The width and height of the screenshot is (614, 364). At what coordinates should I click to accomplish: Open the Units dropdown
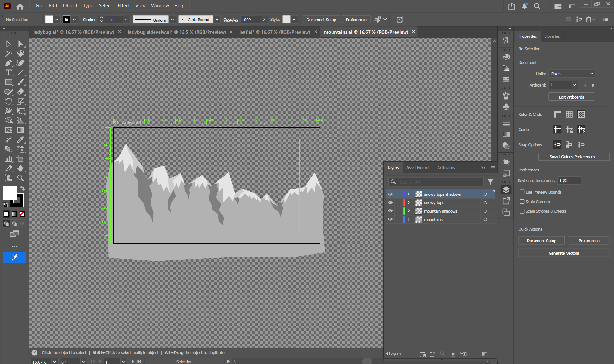572,74
